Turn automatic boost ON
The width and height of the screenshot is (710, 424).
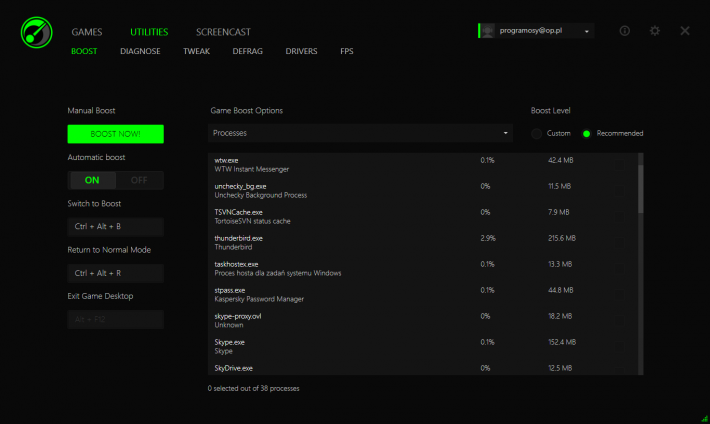click(92, 180)
